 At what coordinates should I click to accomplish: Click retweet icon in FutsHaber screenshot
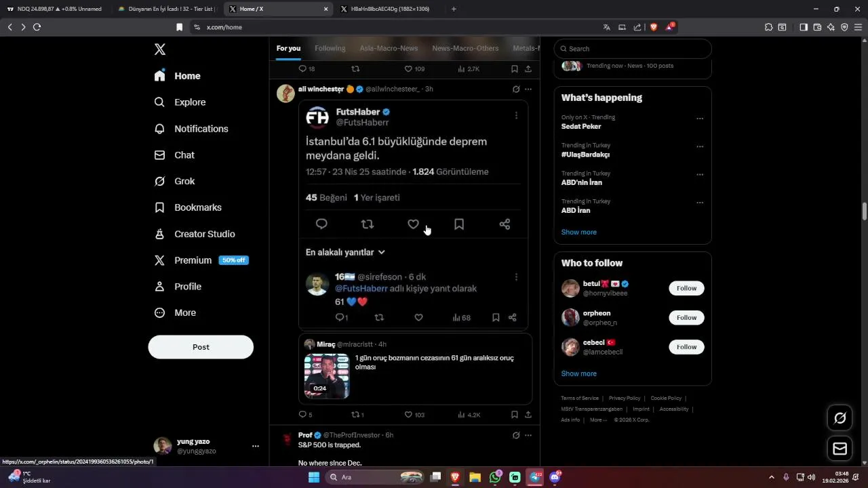click(x=368, y=224)
